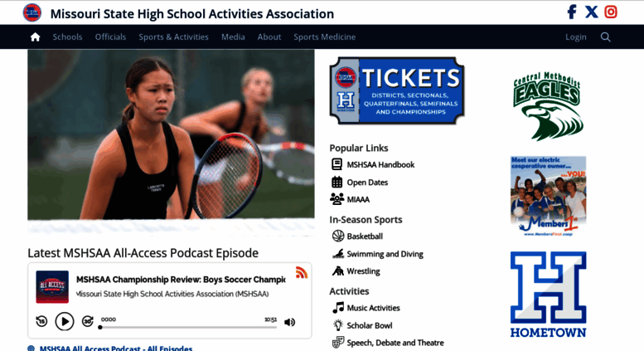
Task: Skip podcast forward 30 seconds
Action: (88, 321)
